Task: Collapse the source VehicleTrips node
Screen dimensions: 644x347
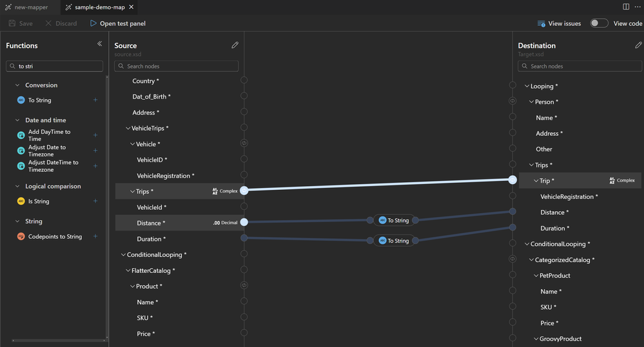Action: [128, 128]
